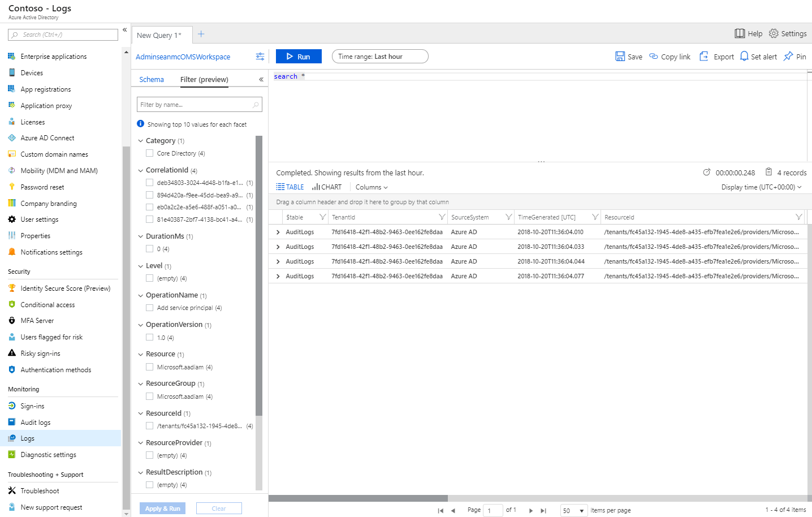
Task: Collapse the Category facet group
Action: click(x=141, y=141)
